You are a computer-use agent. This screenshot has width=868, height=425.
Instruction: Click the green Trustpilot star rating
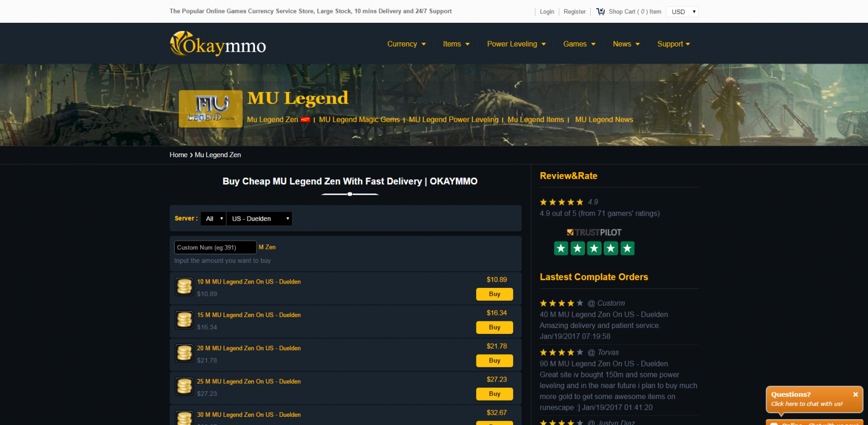594,248
